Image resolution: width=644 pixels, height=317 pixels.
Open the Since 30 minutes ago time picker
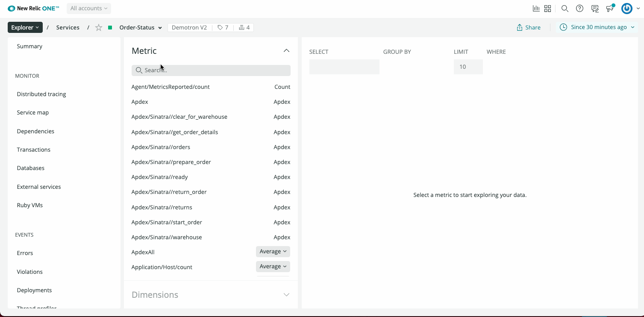click(596, 27)
